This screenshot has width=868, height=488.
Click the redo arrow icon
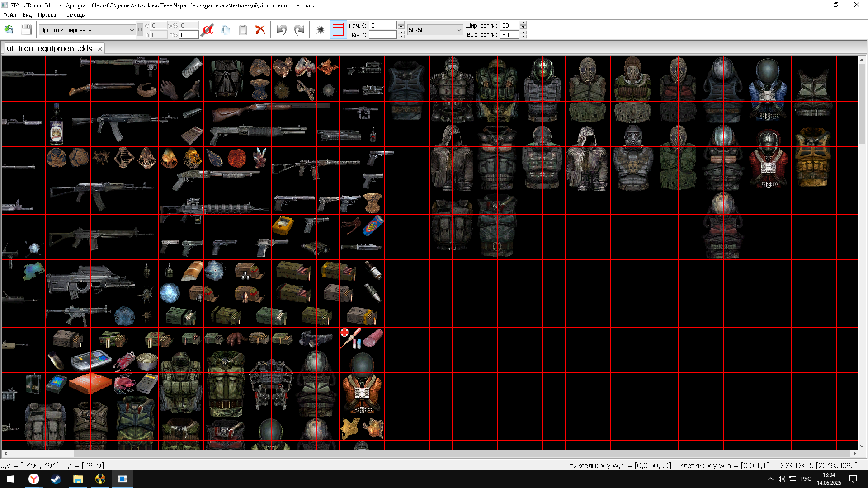pos(299,30)
